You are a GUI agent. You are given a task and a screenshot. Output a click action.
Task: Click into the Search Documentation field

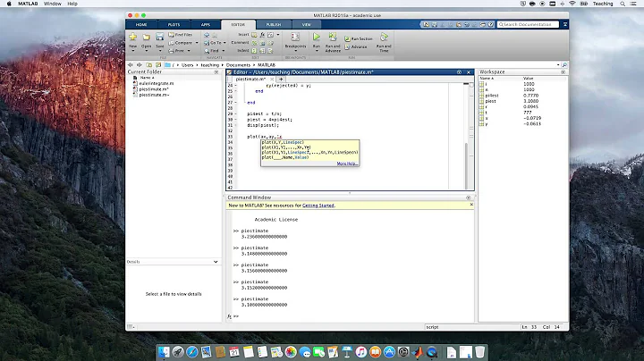coord(528,25)
